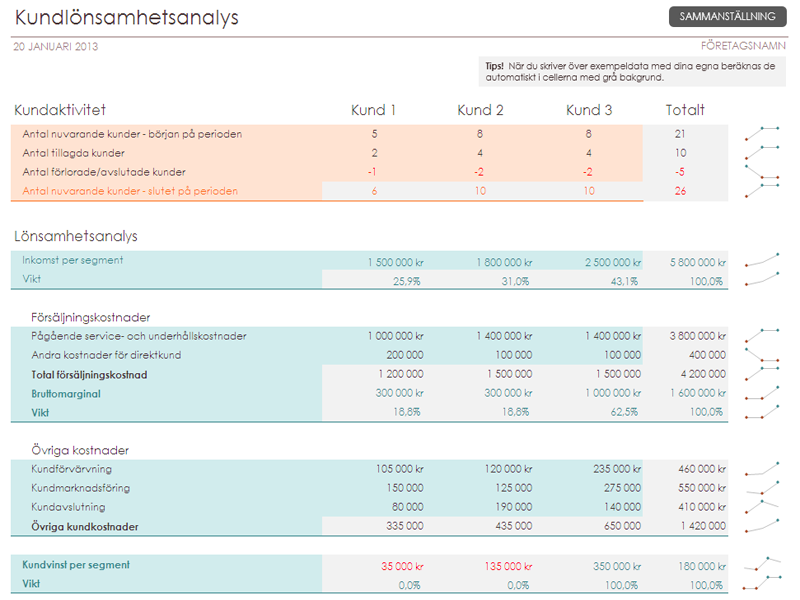
Task: Select the 43,1% Vikt cell
Action: coord(624,281)
